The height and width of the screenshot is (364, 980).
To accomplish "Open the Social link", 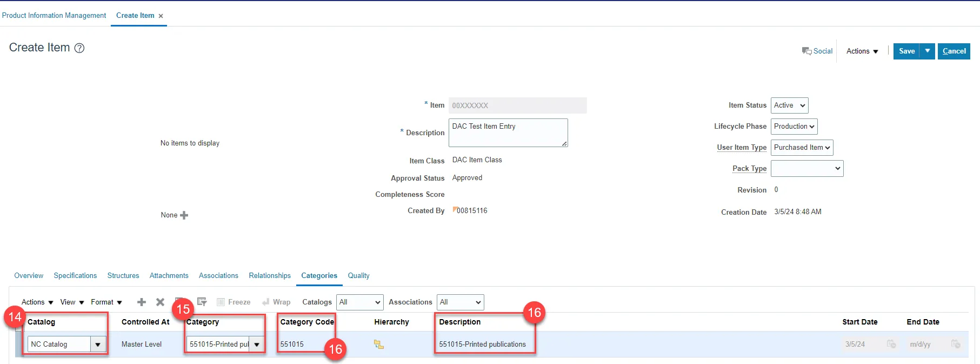I will [x=817, y=51].
